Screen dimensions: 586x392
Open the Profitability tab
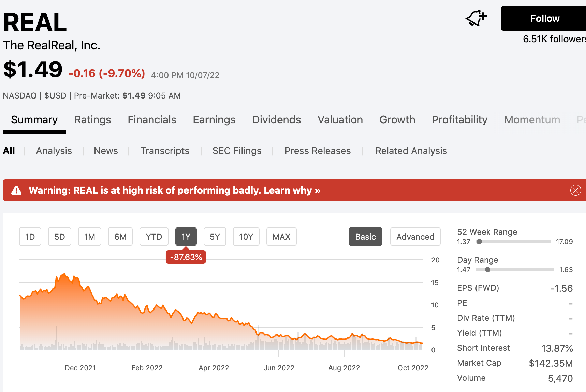[x=459, y=120]
